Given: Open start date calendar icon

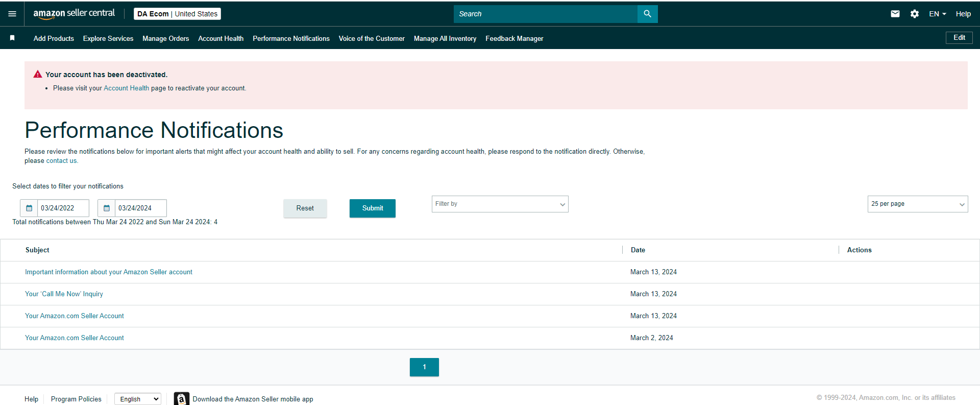Looking at the screenshot, I should pos(29,208).
